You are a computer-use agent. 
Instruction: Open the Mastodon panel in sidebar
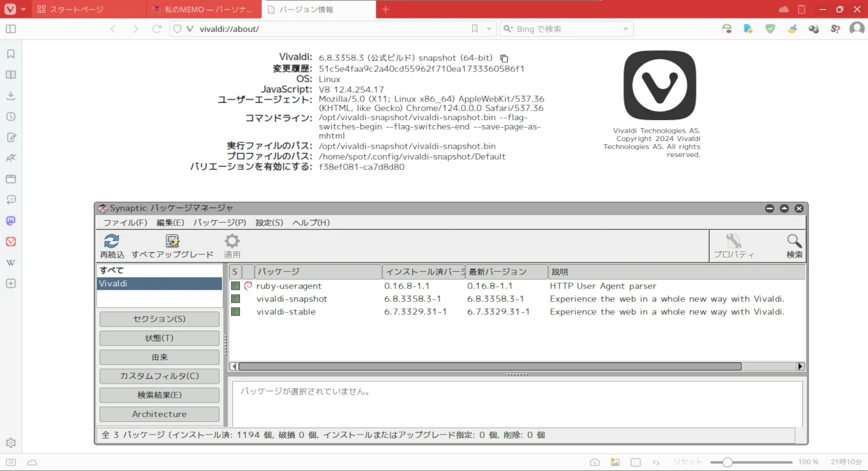point(11,221)
